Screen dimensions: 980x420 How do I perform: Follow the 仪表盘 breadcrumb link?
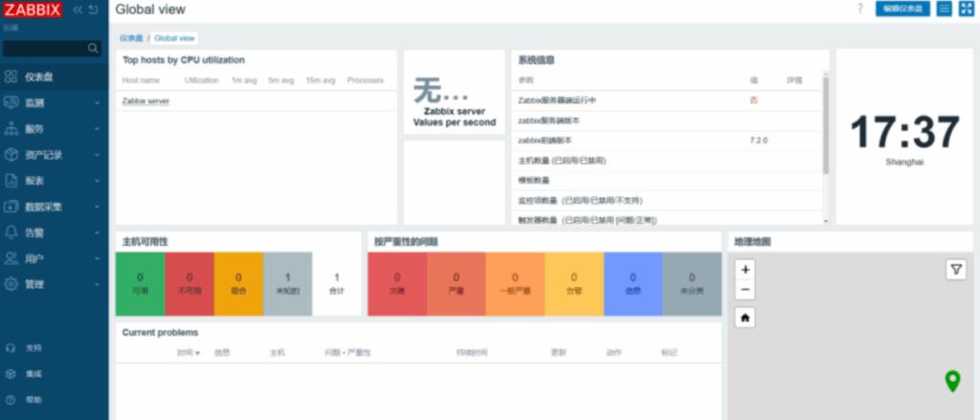click(131, 38)
